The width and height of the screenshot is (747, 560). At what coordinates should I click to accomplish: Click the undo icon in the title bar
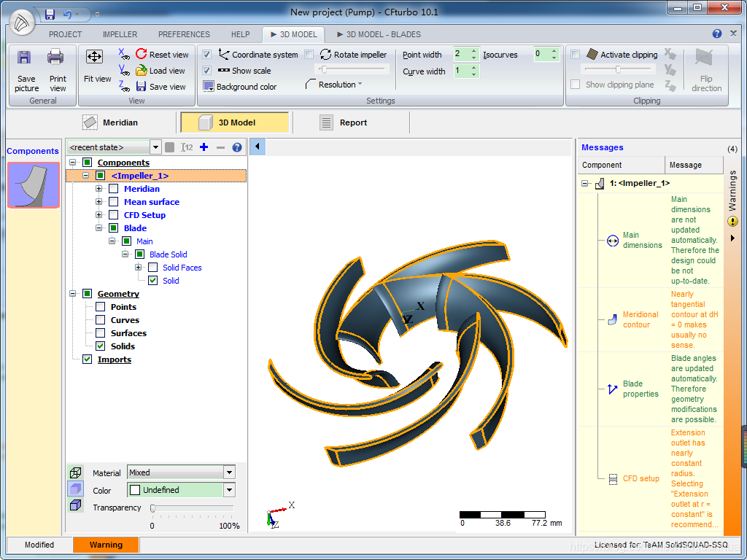(x=67, y=15)
